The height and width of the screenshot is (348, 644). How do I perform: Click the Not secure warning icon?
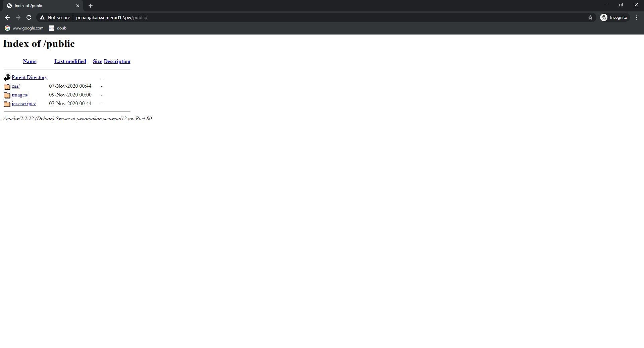click(42, 17)
